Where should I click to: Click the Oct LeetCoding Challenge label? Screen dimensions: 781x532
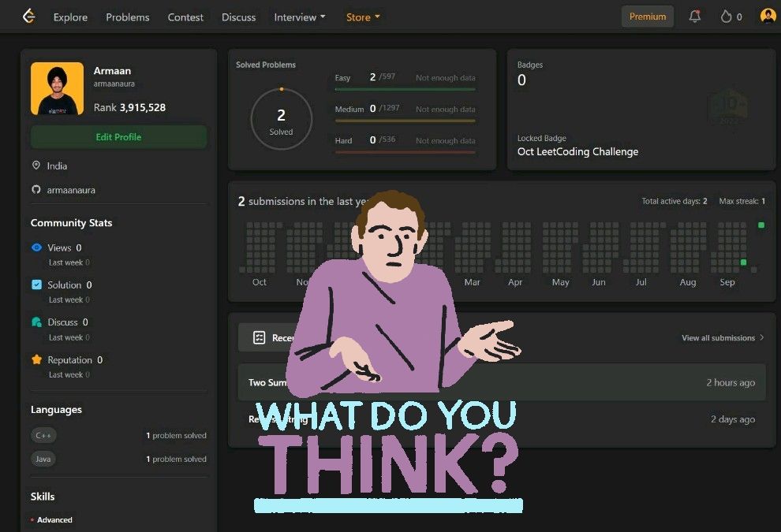[577, 152]
